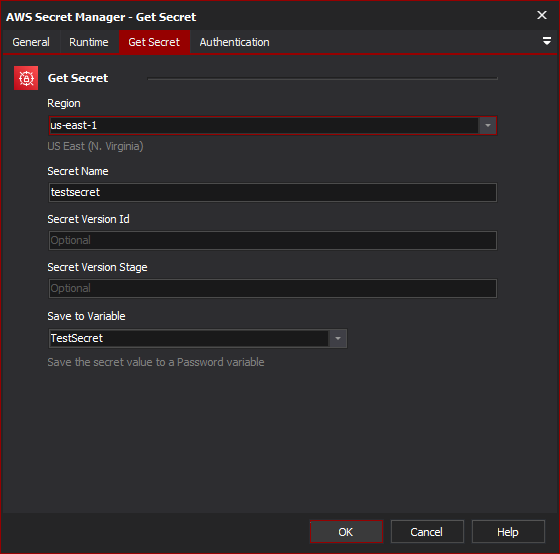Close the AWS Secret Manager dialog
The width and height of the screenshot is (560, 554).
[542, 15]
